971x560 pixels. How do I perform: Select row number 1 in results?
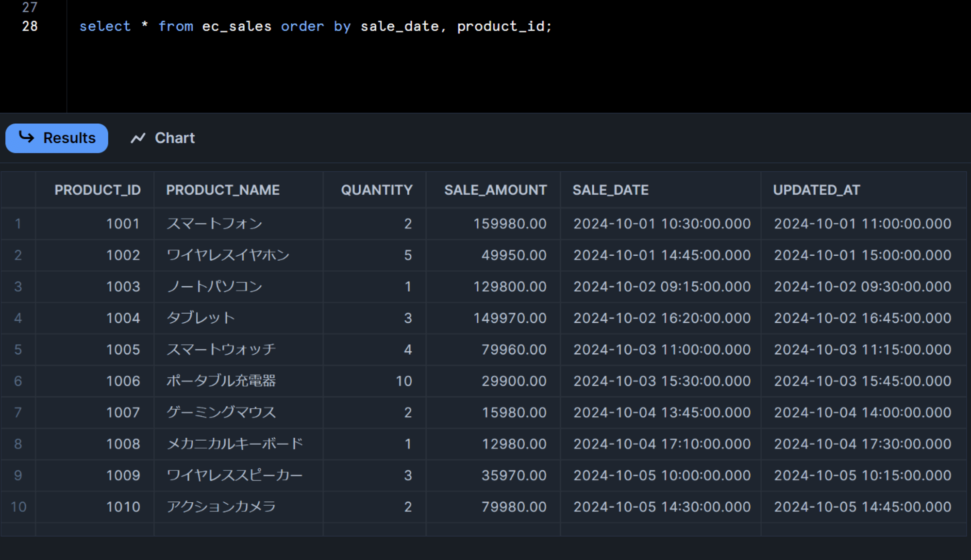pos(18,224)
